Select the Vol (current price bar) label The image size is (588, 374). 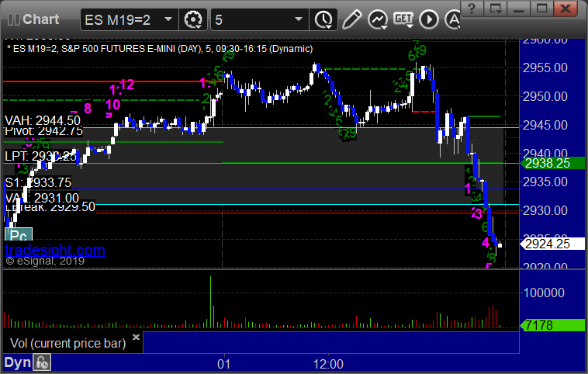tap(67, 343)
